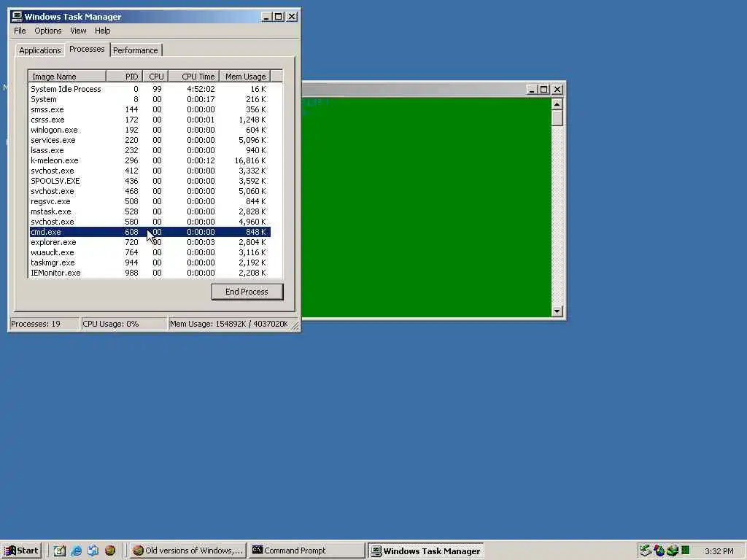Click scroll up arrow in green window
The height and width of the screenshot is (560, 747).
pos(557,104)
